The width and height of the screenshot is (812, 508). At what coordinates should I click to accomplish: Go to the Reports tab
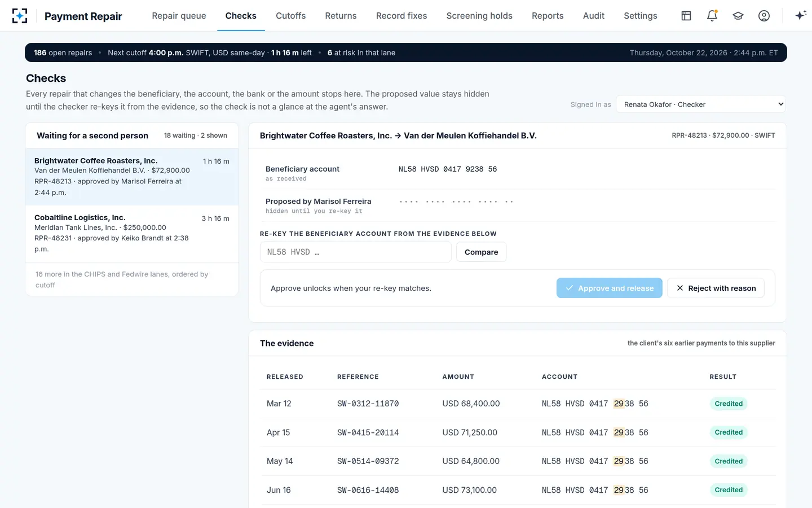point(548,16)
